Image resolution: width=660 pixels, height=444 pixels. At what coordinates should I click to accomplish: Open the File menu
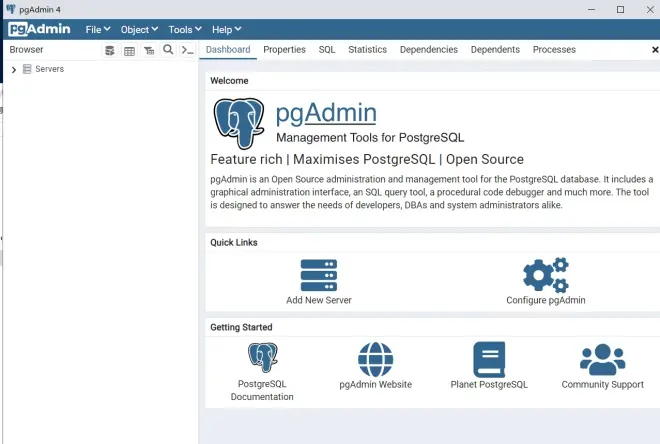click(98, 29)
